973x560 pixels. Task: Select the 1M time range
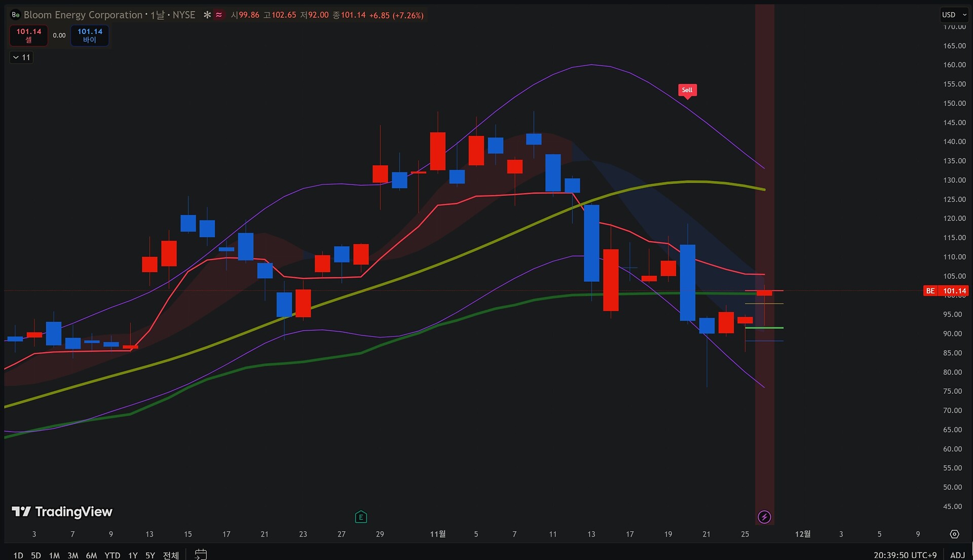54,555
